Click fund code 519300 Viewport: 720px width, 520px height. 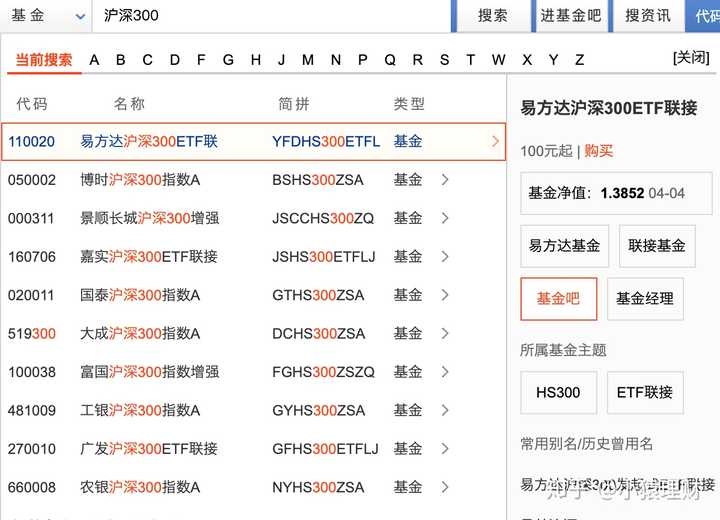(32, 333)
